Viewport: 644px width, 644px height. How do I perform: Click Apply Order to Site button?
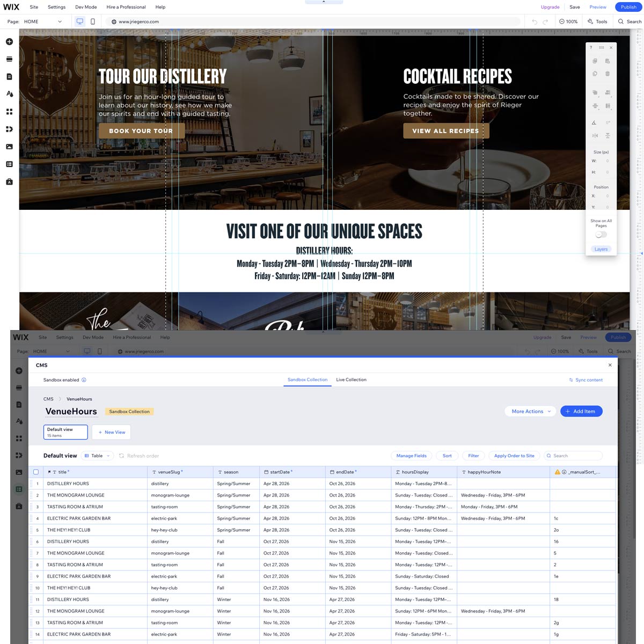(x=514, y=456)
